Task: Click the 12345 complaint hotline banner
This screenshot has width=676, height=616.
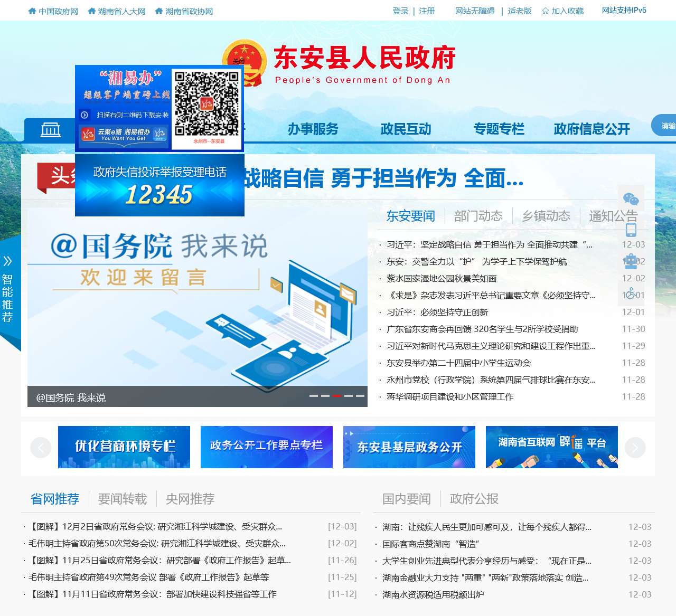Action: (x=159, y=185)
